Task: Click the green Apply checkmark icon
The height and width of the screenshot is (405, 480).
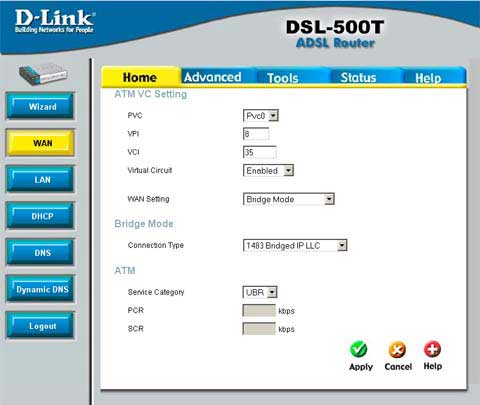Action: (359, 349)
